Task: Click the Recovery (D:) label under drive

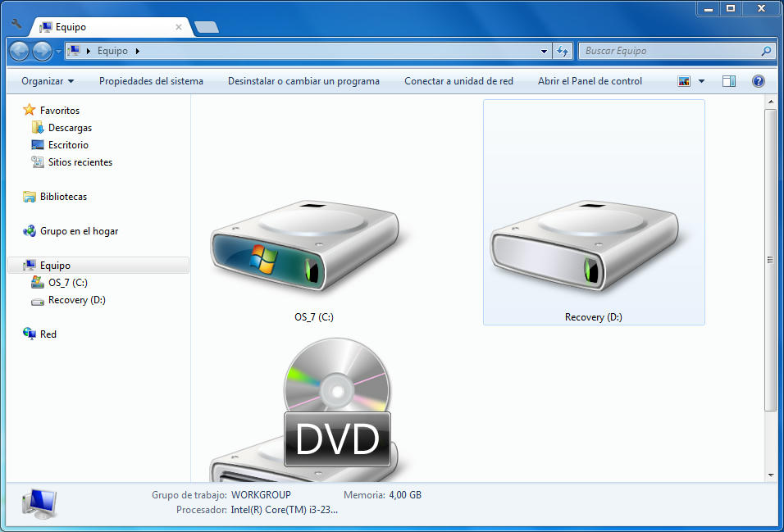Action: click(x=594, y=317)
